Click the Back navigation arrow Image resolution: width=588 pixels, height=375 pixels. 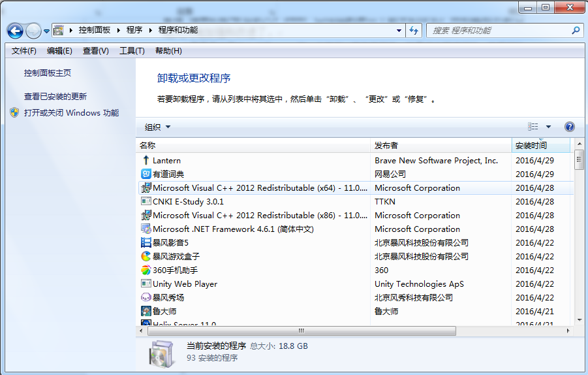15,31
